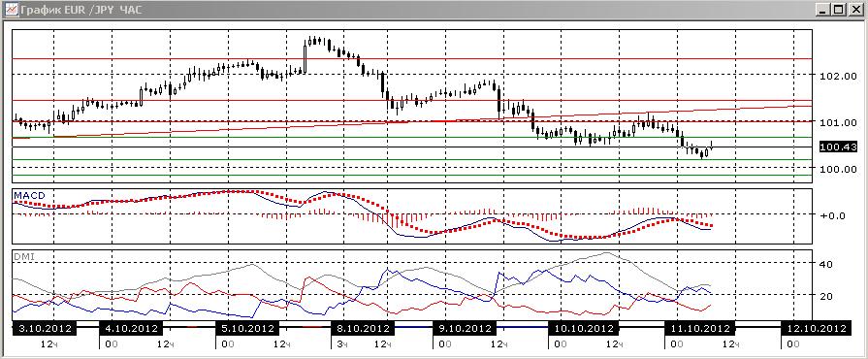
Task: Click the 3ч time label under 8.10.2012
Action: point(342,344)
